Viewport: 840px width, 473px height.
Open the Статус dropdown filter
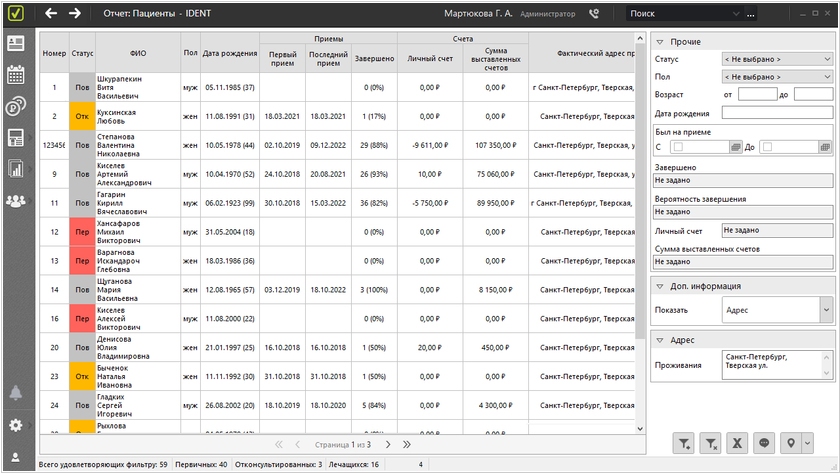(777, 59)
